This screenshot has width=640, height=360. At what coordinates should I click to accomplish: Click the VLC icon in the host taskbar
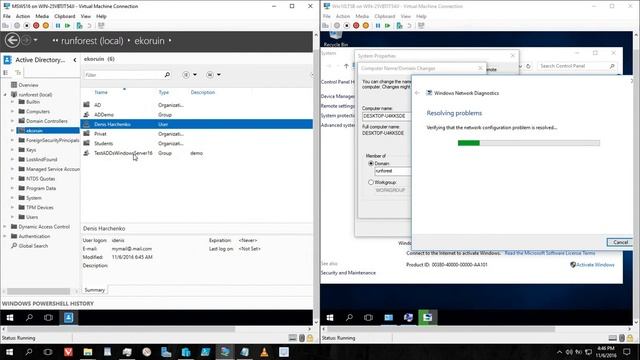point(264,352)
